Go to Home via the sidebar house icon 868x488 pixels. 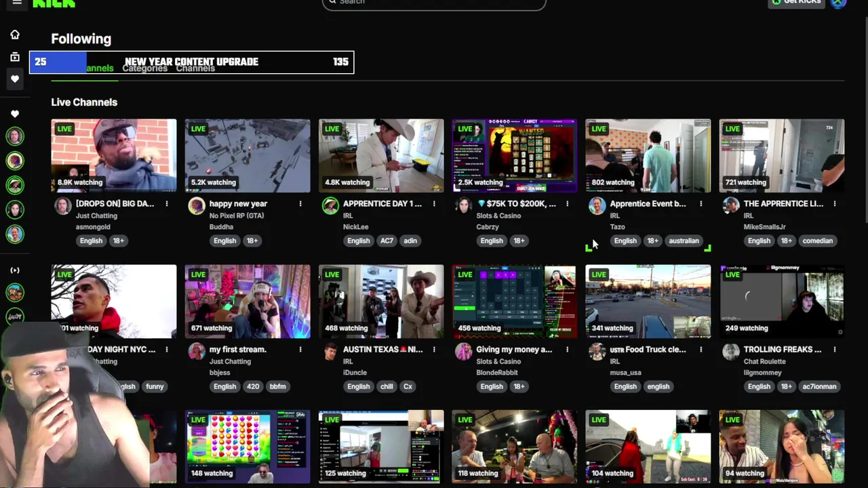click(x=15, y=35)
